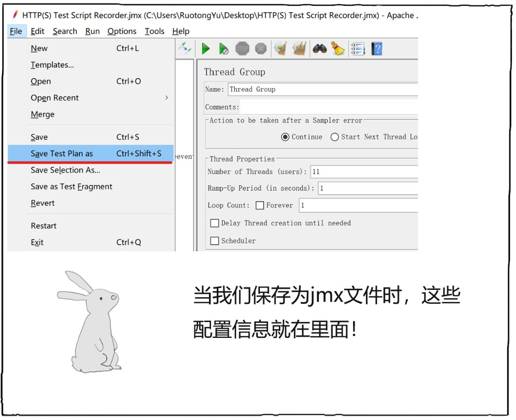The image size is (516, 420).
Task: Toggle the Forever loop checkbox
Action: [x=259, y=205]
